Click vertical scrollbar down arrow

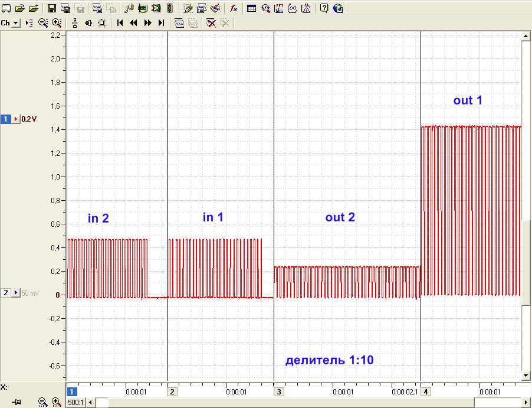pos(526,376)
